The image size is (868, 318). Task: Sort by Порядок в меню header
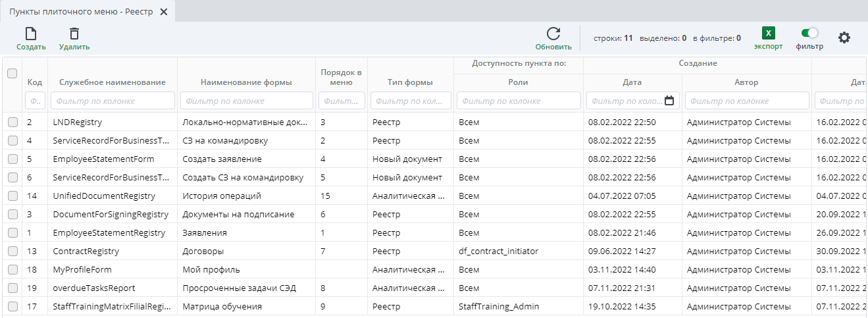click(342, 77)
